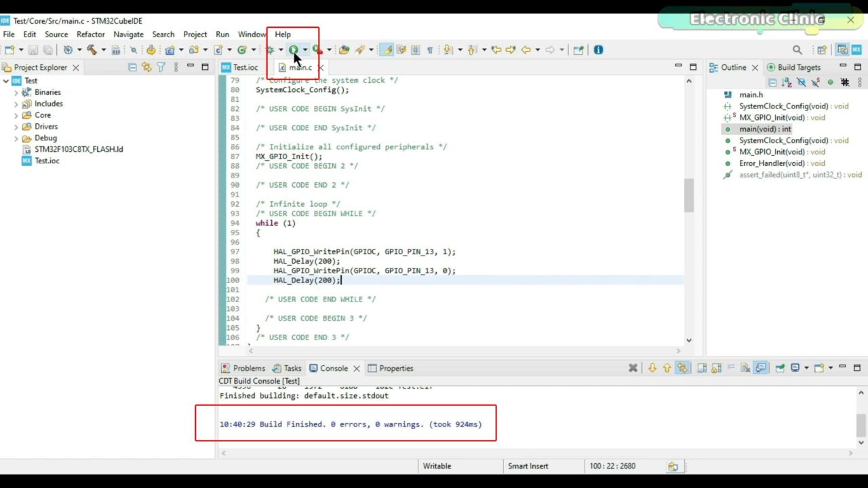The height and width of the screenshot is (488, 868).
Task: Toggle Hide Static Members in Outline
Action: [816, 82]
